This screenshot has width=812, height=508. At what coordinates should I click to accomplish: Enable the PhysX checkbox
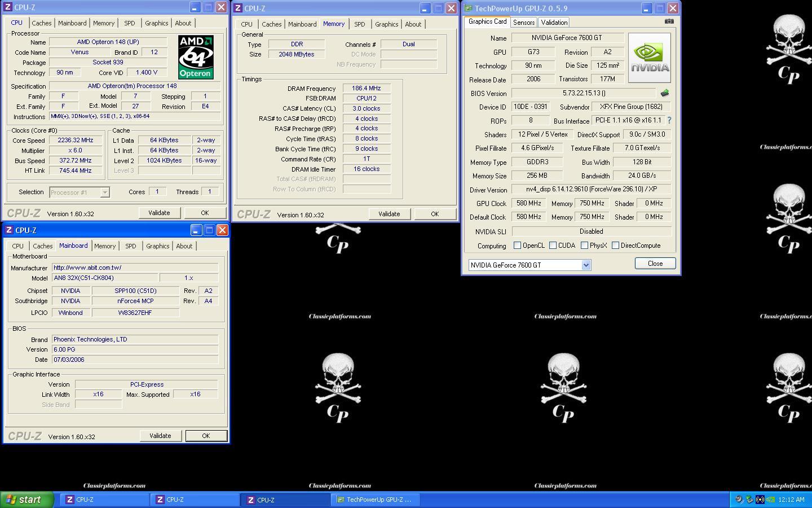pyautogui.click(x=584, y=246)
